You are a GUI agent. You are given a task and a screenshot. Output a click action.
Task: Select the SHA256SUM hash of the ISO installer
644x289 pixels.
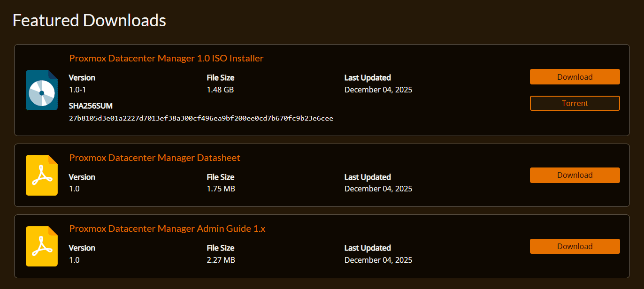tap(201, 118)
